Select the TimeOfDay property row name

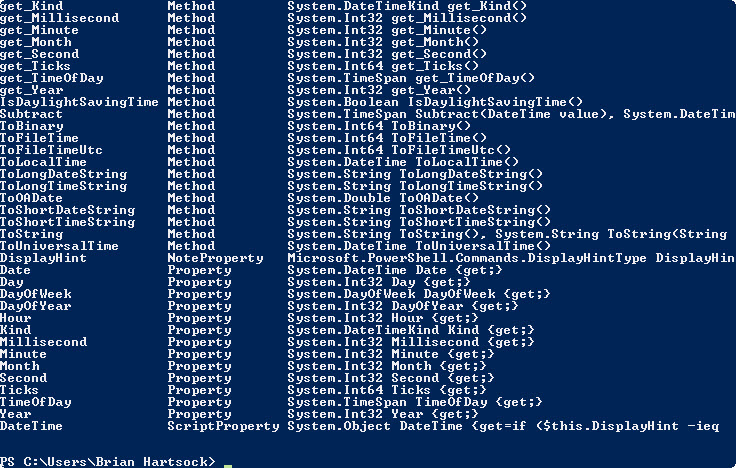[x=36, y=402]
